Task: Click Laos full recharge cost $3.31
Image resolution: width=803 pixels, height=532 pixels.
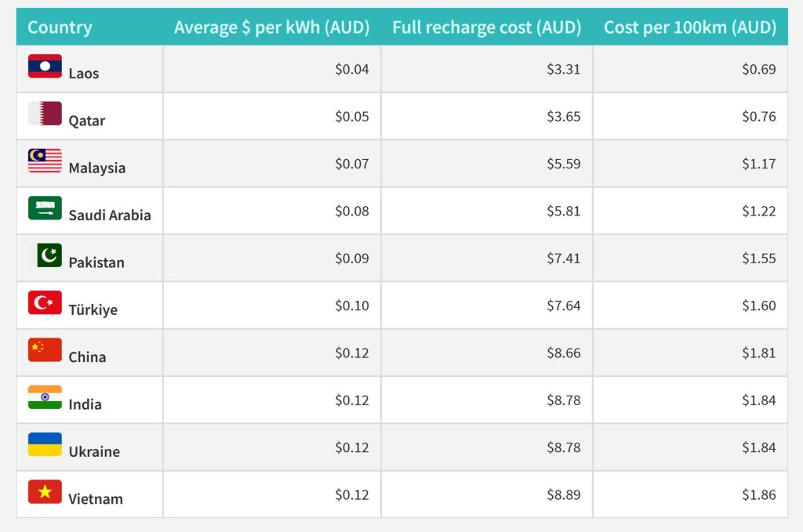Action: click(563, 69)
